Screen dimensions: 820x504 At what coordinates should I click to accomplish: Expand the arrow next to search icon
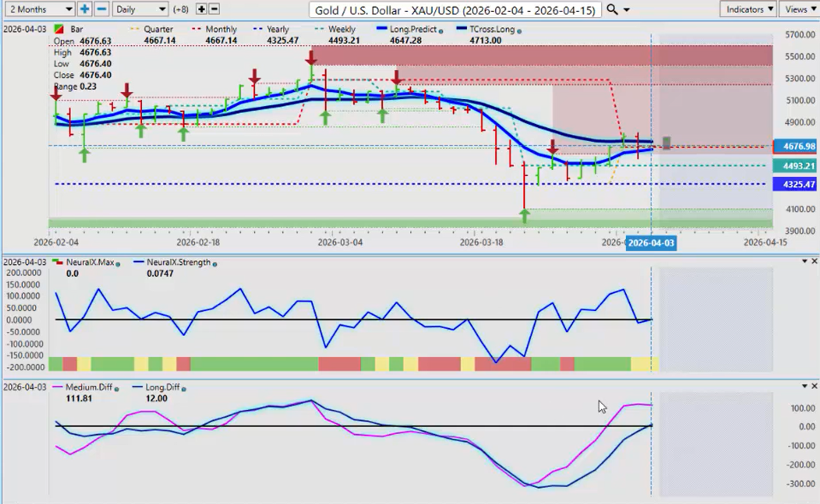coord(628,10)
